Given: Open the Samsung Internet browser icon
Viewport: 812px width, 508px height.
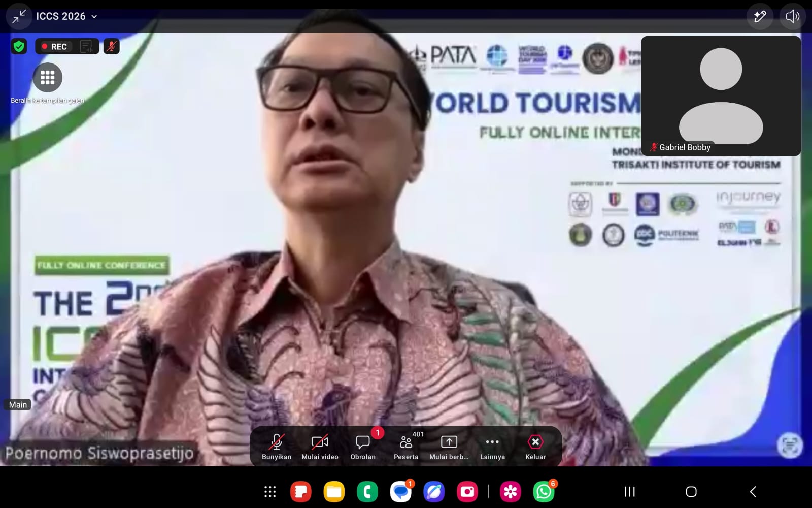Looking at the screenshot, I should (x=434, y=492).
